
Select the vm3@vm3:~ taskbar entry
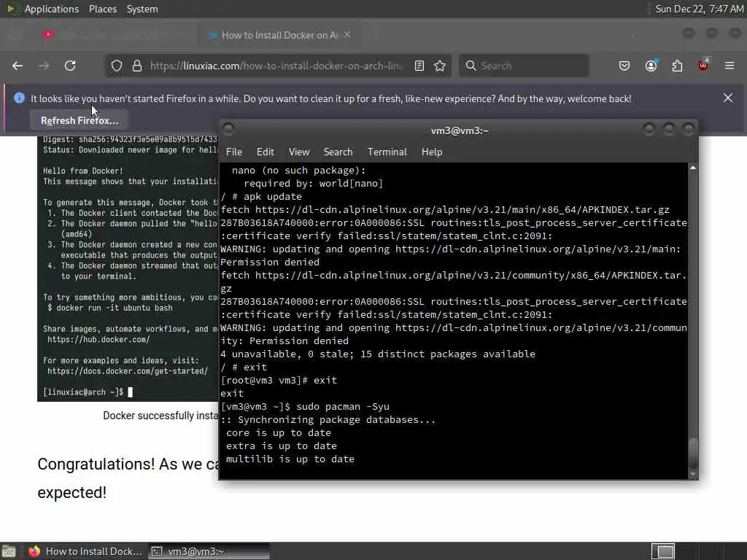[209, 551]
